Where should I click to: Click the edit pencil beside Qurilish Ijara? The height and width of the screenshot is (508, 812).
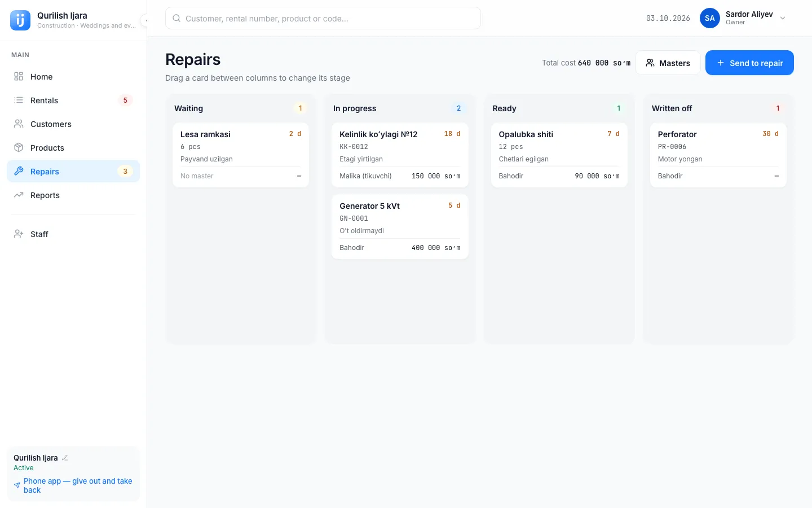tap(65, 458)
